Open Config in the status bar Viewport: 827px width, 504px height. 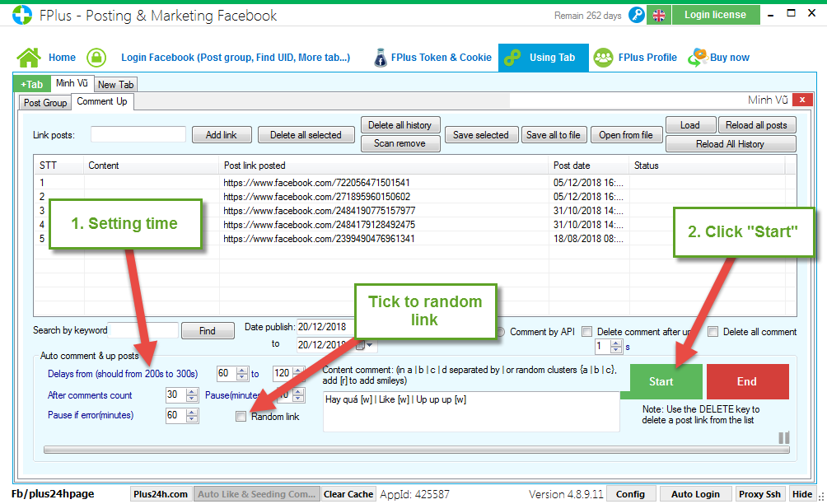[x=630, y=494]
